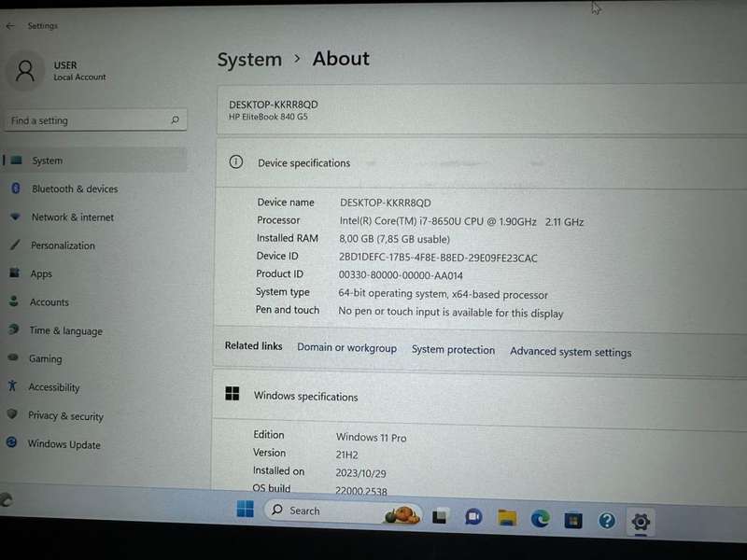Click the Device specifications info icon

[236, 161]
